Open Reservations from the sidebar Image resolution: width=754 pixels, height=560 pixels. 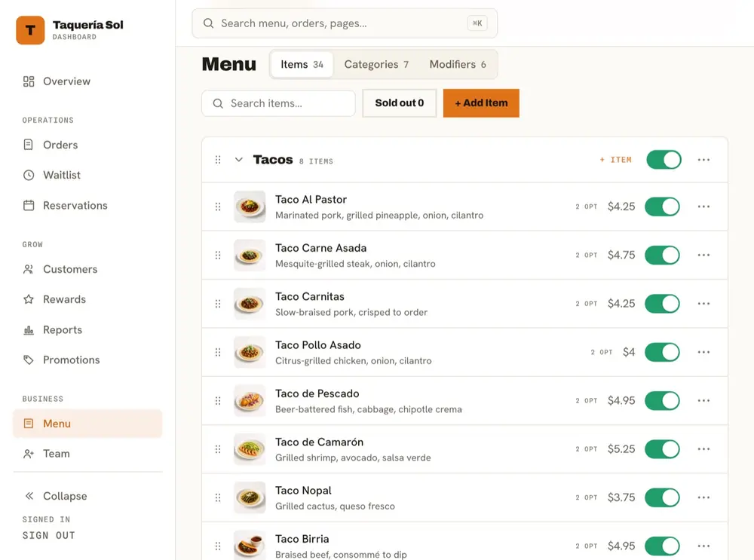pos(87,205)
